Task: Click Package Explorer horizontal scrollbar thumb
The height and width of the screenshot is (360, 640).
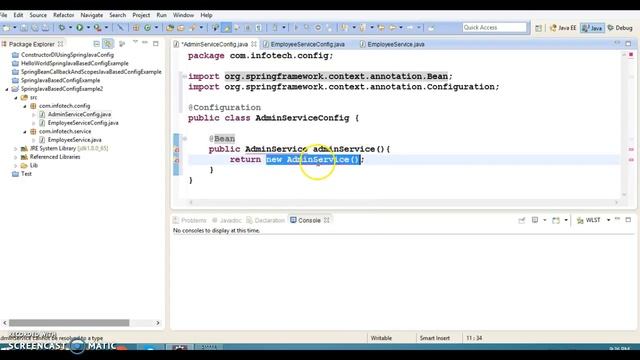Action: (69, 323)
